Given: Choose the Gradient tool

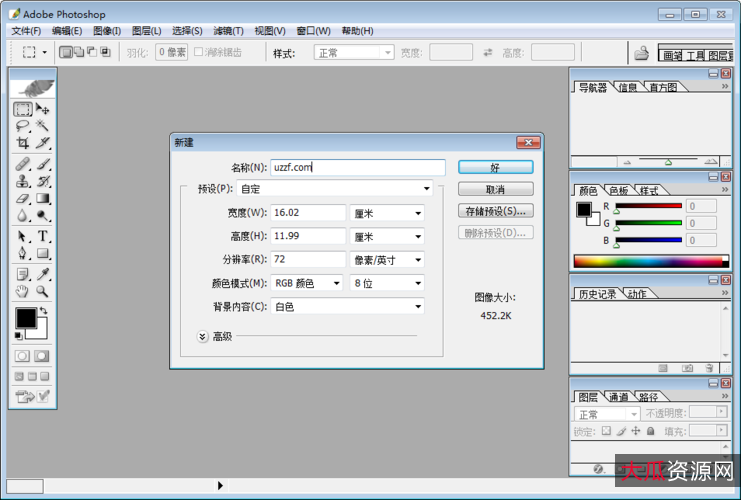Looking at the screenshot, I should 43,198.
